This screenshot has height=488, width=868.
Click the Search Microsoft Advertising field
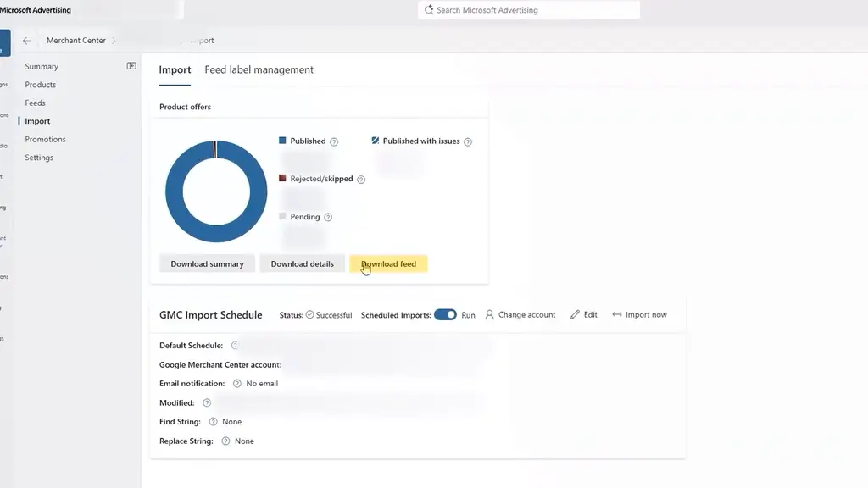tap(529, 10)
